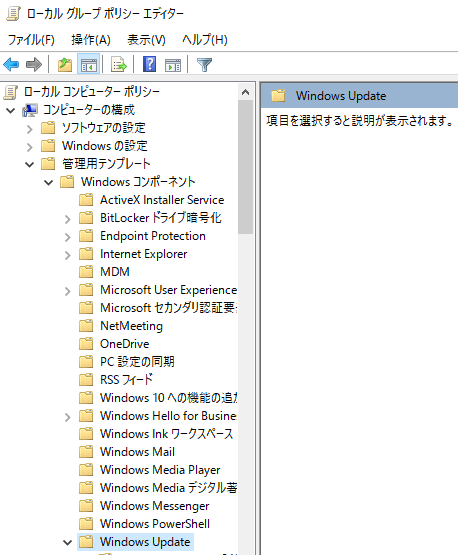
Task: Expand the Internet Explorer node
Action: (68, 255)
